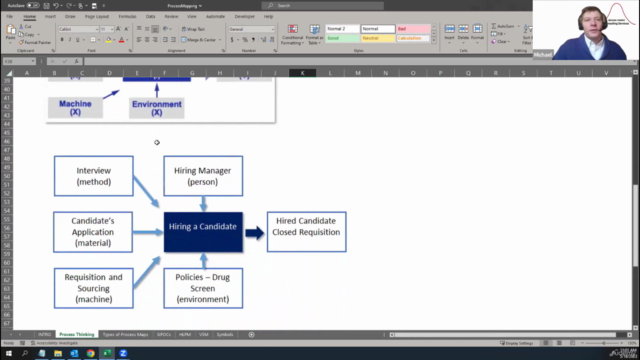The width and height of the screenshot is (640, 360).
Task: Click the insert function fx icon
Action: (x=76, y=61)
